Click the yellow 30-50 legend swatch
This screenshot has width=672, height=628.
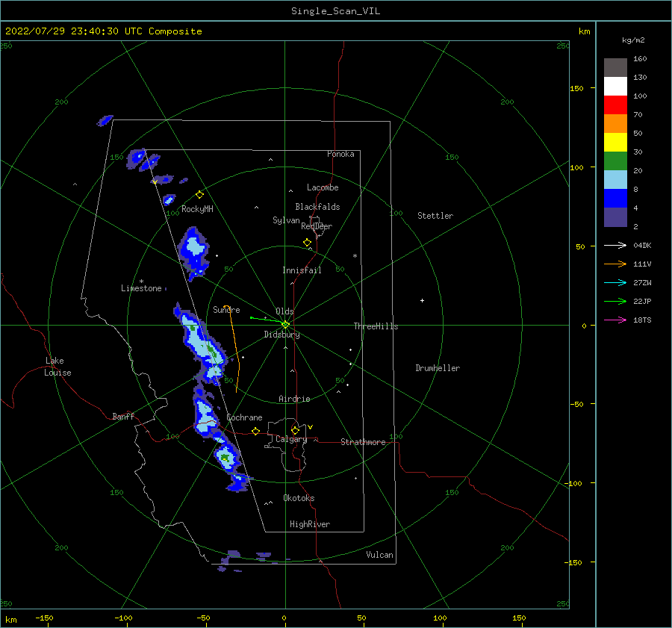point(615,143)
